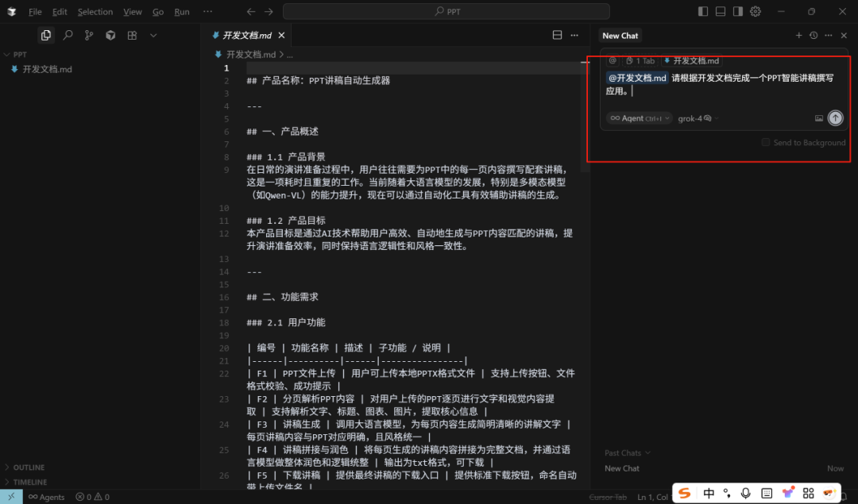Show errors and warnings count in status bar

[92, 497]
